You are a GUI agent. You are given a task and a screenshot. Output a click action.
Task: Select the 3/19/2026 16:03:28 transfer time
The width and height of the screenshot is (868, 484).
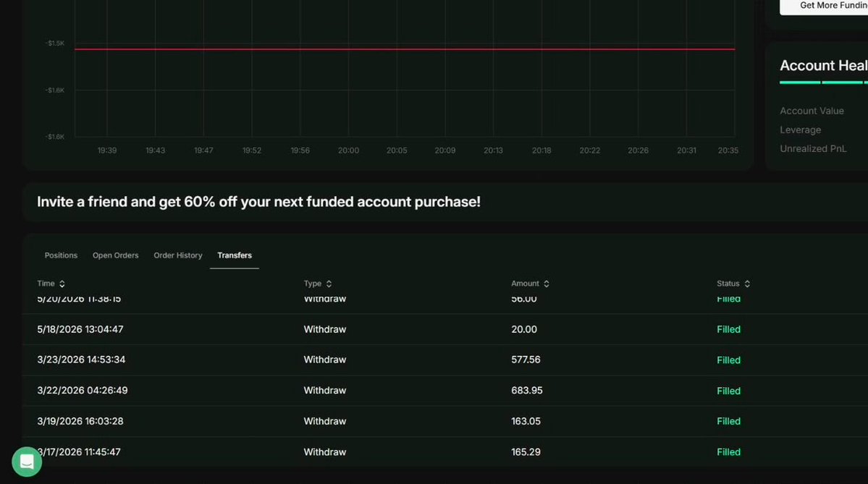click(x=80, y=422)
